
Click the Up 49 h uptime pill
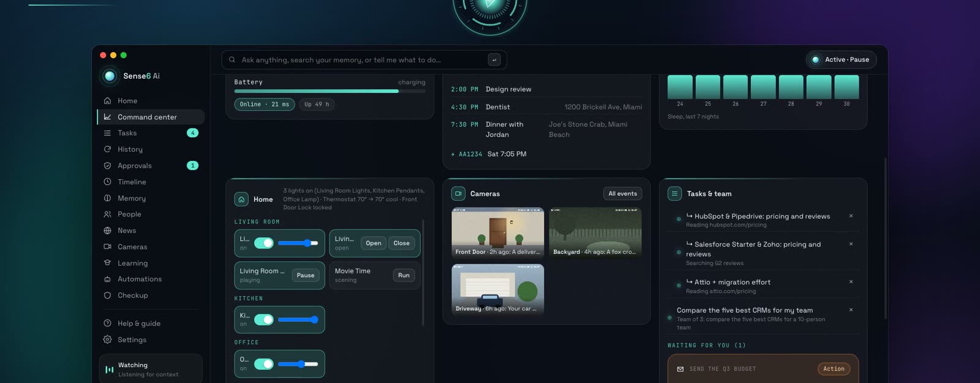coord(317,105)
